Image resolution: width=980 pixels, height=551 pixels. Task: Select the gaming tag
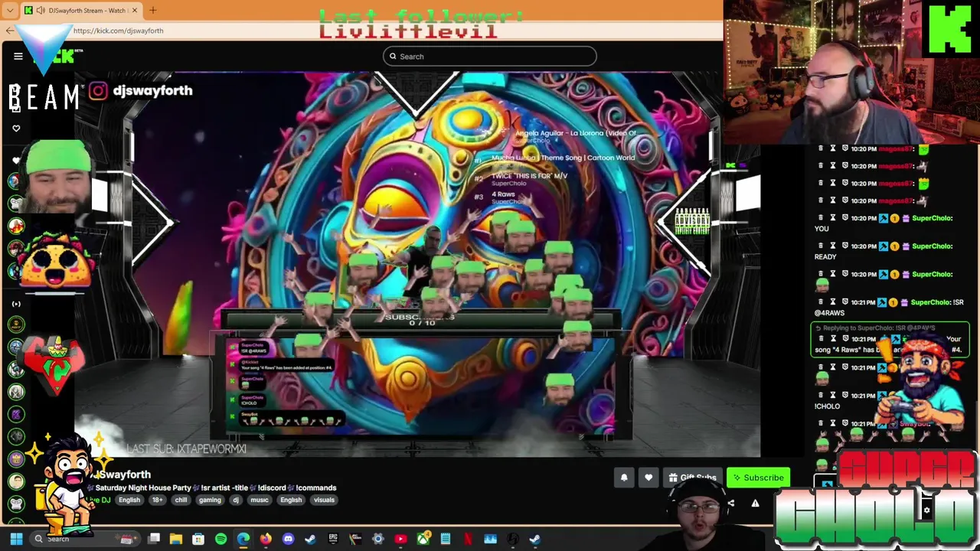[210, 500]
